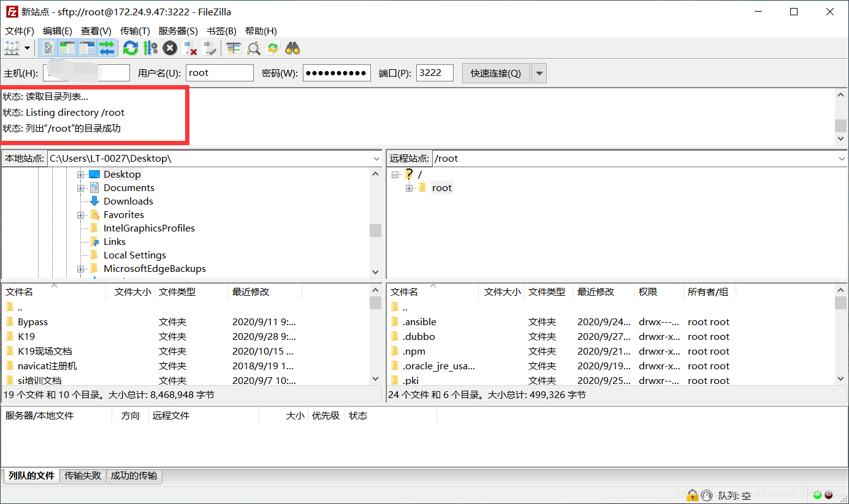This screenshot has width=849, height=504.
Task: Sort remote files by 所有者/组 column
Action: click(709, 292)
